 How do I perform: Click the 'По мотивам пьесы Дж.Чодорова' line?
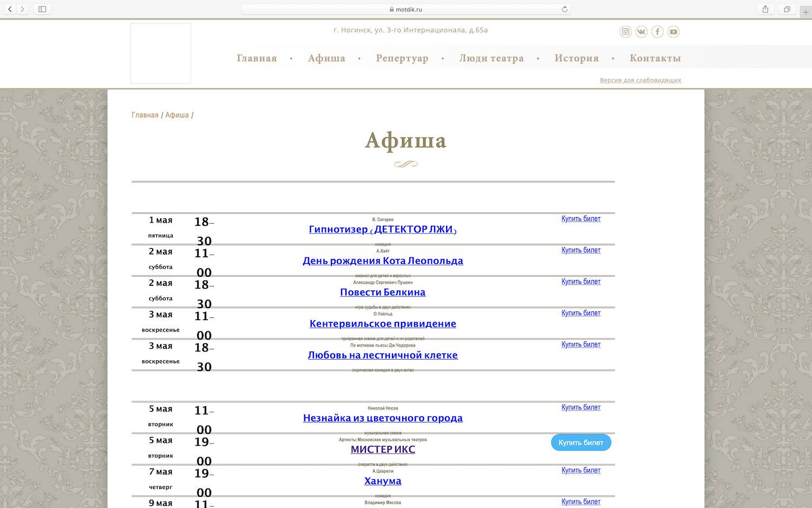(383, 346)
